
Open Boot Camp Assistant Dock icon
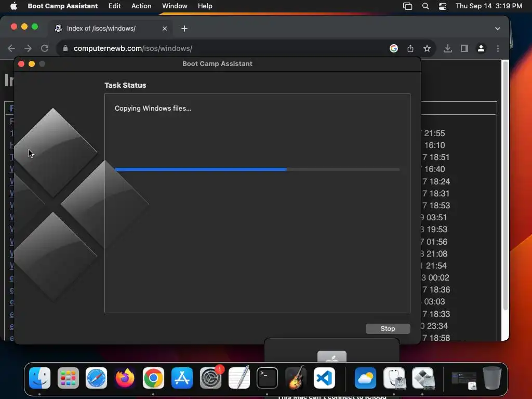423,378
